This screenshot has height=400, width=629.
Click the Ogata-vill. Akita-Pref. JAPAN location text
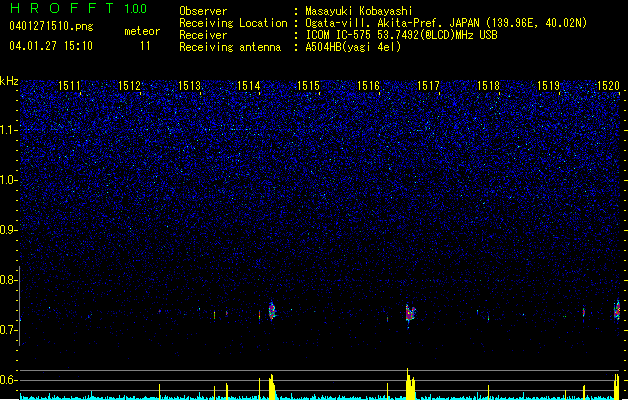coord(446,23)
